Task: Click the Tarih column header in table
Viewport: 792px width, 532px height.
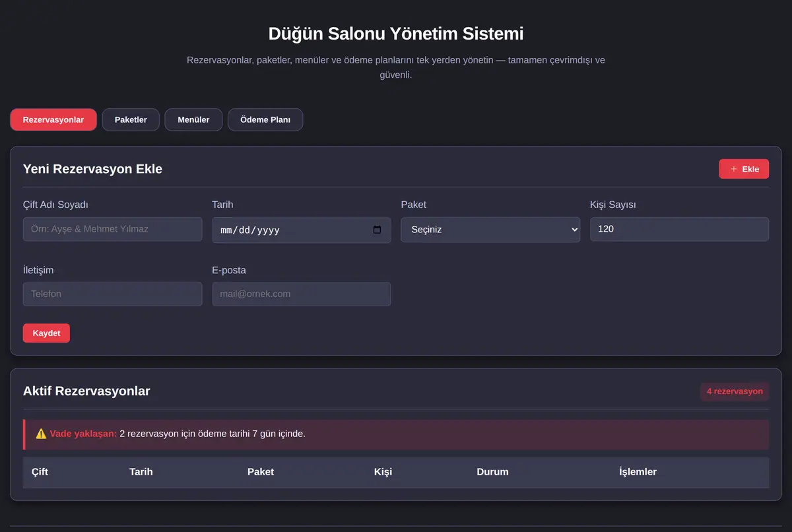Action: pyautogui.click(x=141, y=472)
